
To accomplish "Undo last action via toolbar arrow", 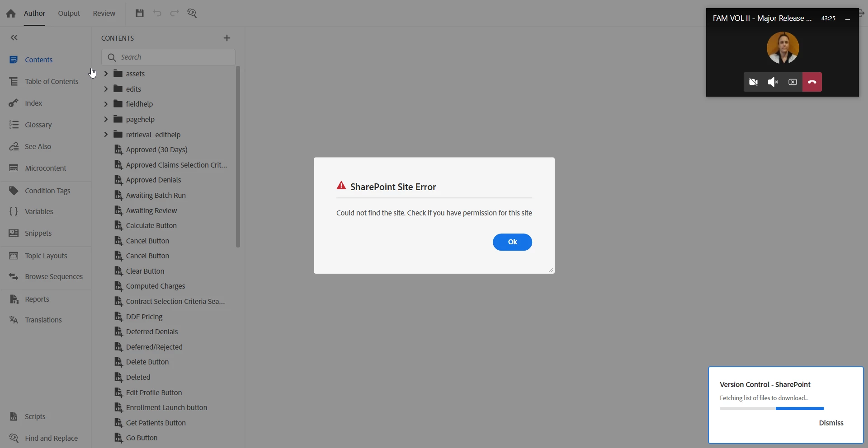I will [x=157, y=13].
